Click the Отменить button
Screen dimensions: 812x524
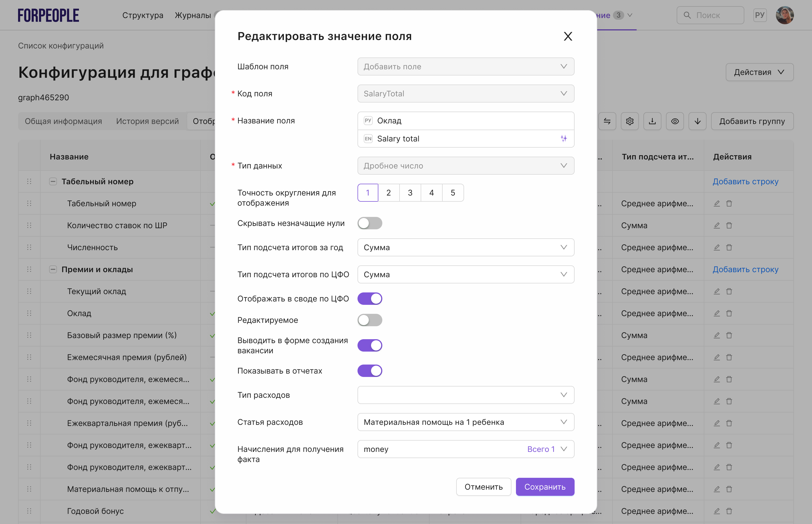pos(483,487)
